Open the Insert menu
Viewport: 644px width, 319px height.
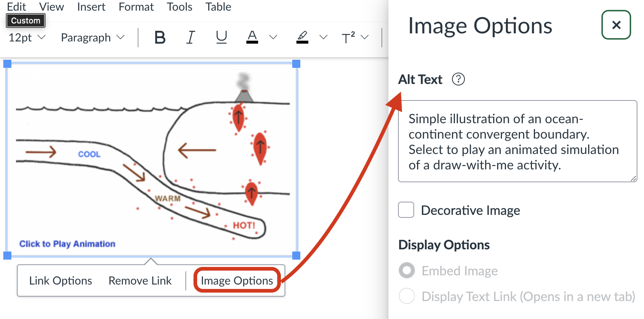pyautogui.click(x=91, y=7)
